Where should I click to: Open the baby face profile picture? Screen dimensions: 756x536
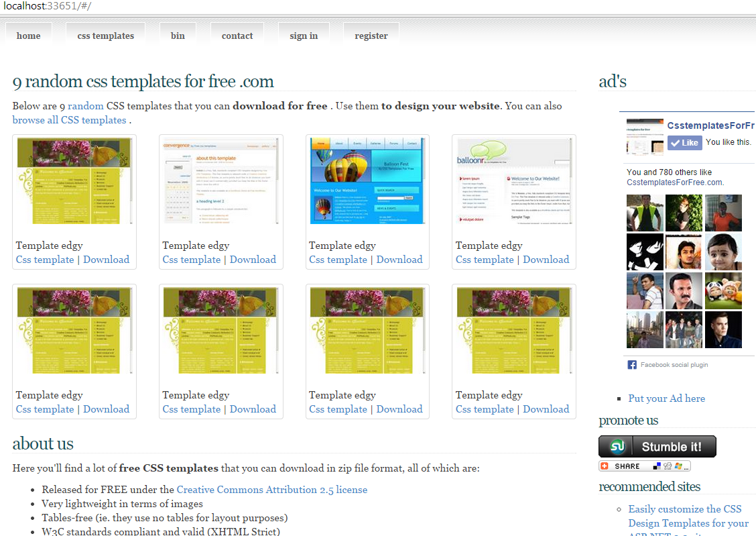(x=723, y=252)
